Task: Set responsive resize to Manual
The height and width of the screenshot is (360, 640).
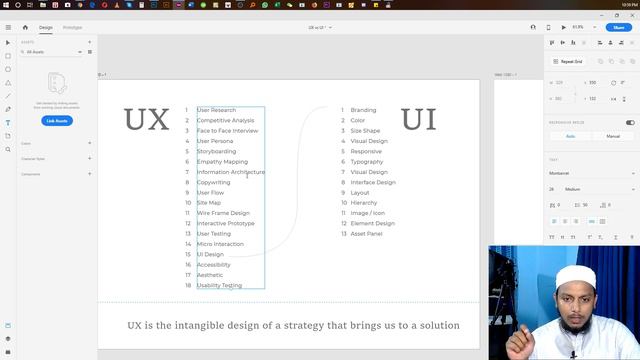Action: pos(613,136)
